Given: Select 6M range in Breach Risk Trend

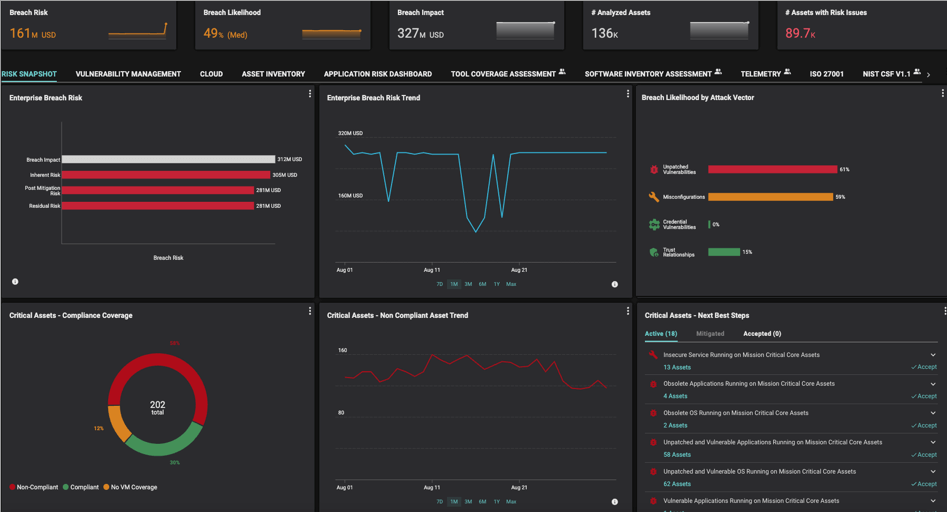Looking at the screenshot, I should click(x=483, y=284).
